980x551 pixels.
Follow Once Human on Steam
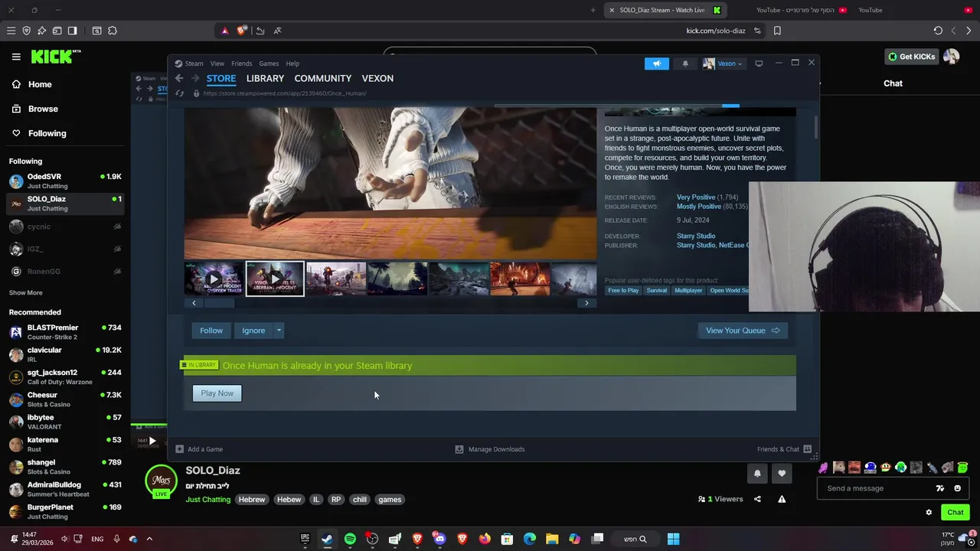coord(211,331)
